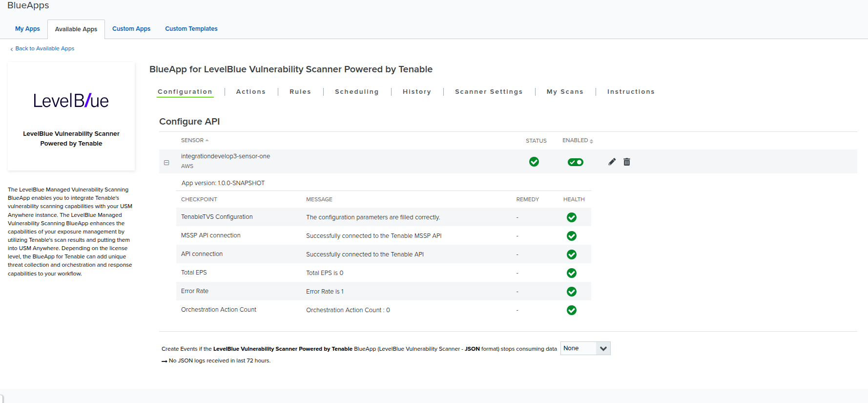Click TenableTVS Configuration health check icon

pos(572,217)
